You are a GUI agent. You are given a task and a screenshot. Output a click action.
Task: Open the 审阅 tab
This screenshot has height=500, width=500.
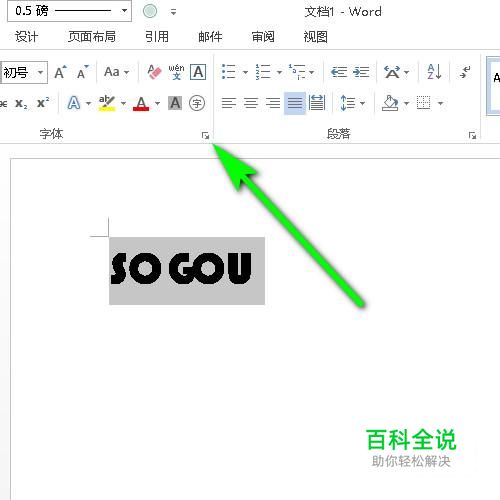[263, 37]
